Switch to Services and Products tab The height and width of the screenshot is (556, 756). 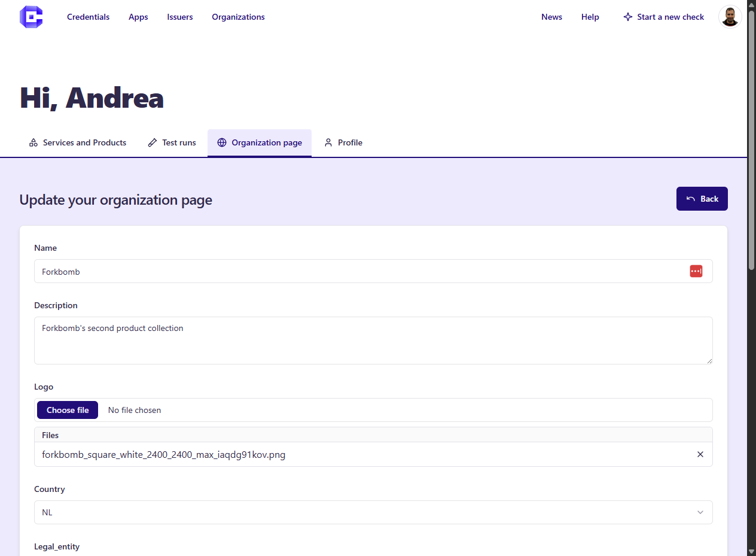click(78, 142)
